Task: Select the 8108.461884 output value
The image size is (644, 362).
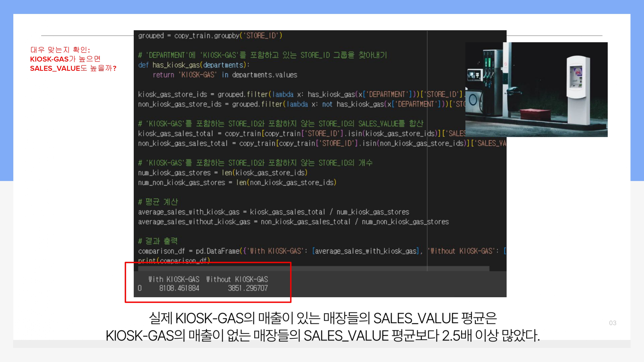Action: pos(179,288)
